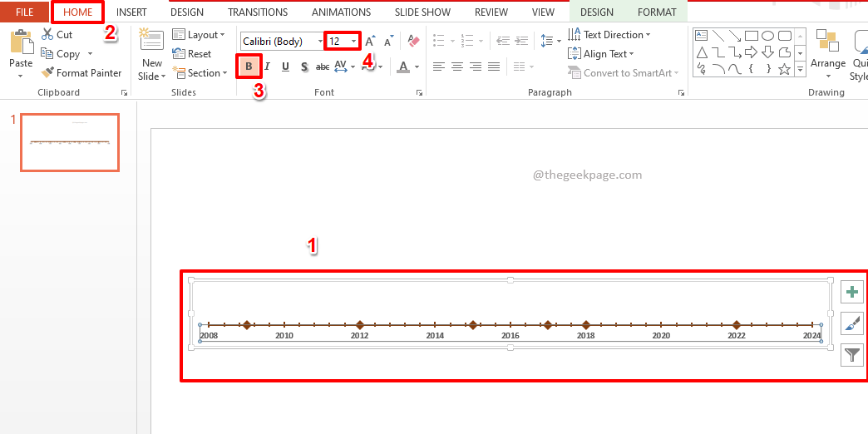Image resolution: width=868 pixels, height=434 pixels.
Task: Click the Reset button in Slides group
Action: (x=192, y=54)
